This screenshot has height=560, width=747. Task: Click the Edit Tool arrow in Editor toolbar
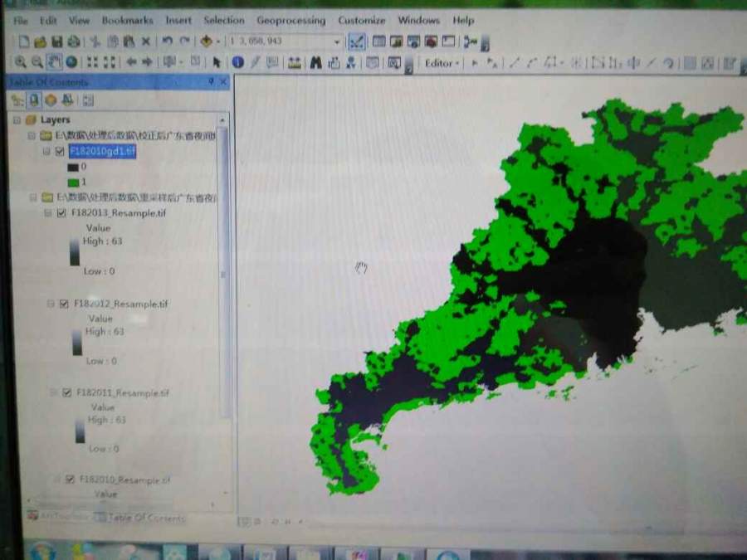tap(474, 63)
